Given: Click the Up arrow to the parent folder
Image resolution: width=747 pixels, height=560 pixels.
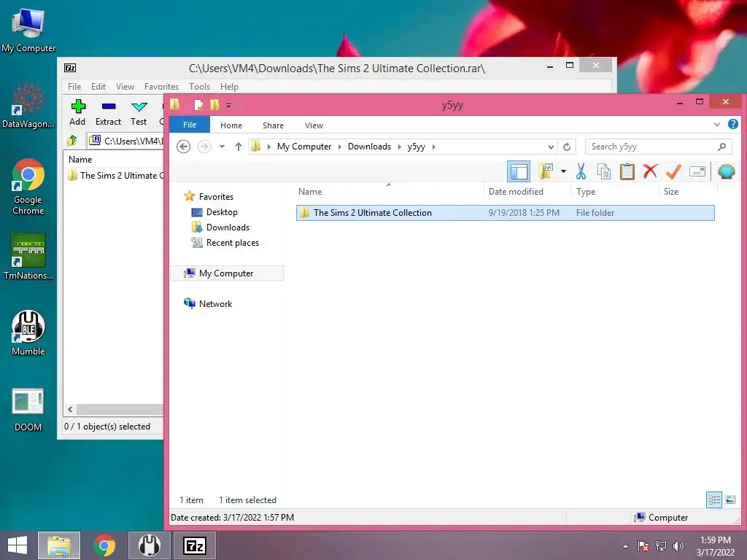Looking at the screenshot, I should click(239, 147).
